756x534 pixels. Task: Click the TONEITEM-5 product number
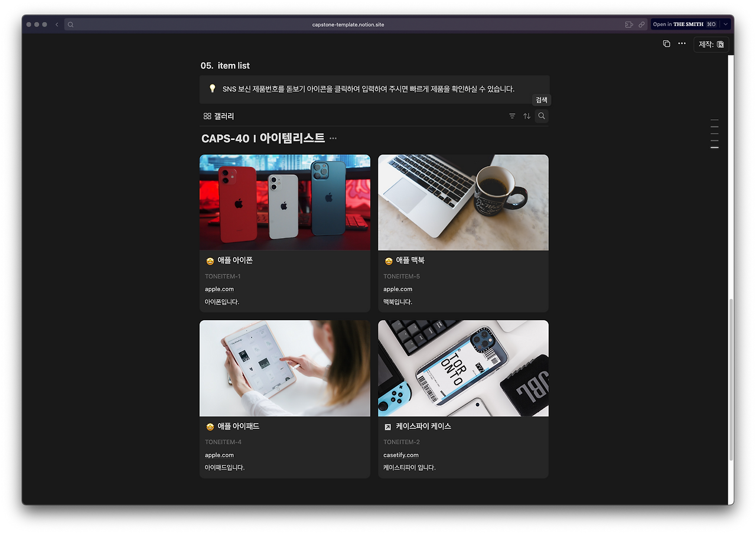(x=402, y=276)
